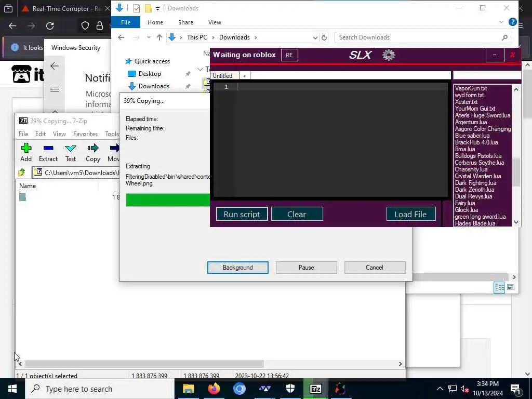Viewport: 532px width, 399px height.
Task: Click Background in copying dialog
Action: tap(238, 268)
